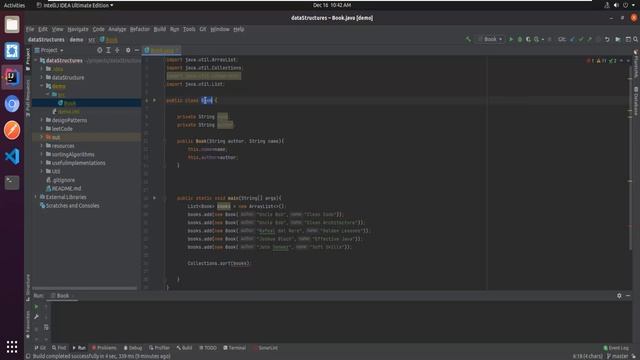Image resolution: width=640 pixels, height=360 pixels.
Task: Click run gutter arrow beside main method
Action: tap(155, 198)
